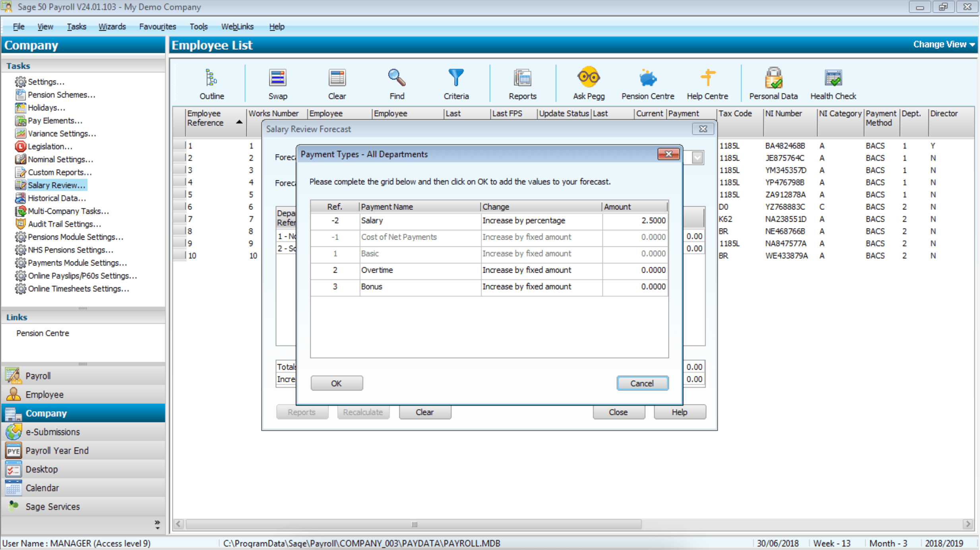Open Sage Services navigation group
The height and width of the screenshot is (550, 980).
tap(83, 506)
